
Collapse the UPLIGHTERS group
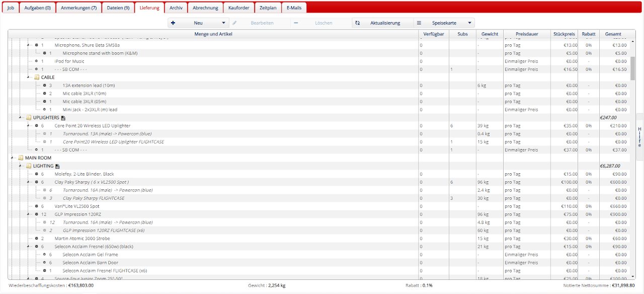coord(20,118)
